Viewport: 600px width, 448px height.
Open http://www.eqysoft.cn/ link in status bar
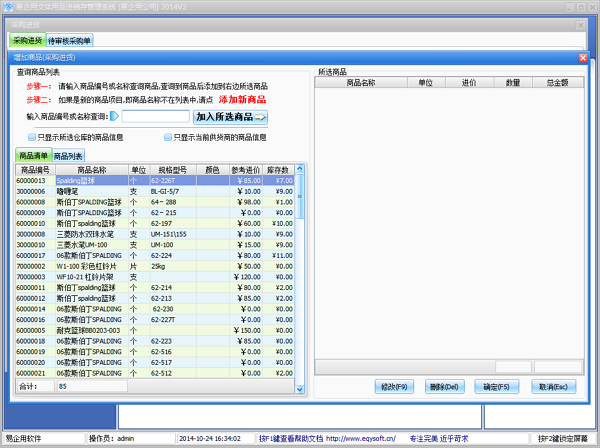[361, 439]
